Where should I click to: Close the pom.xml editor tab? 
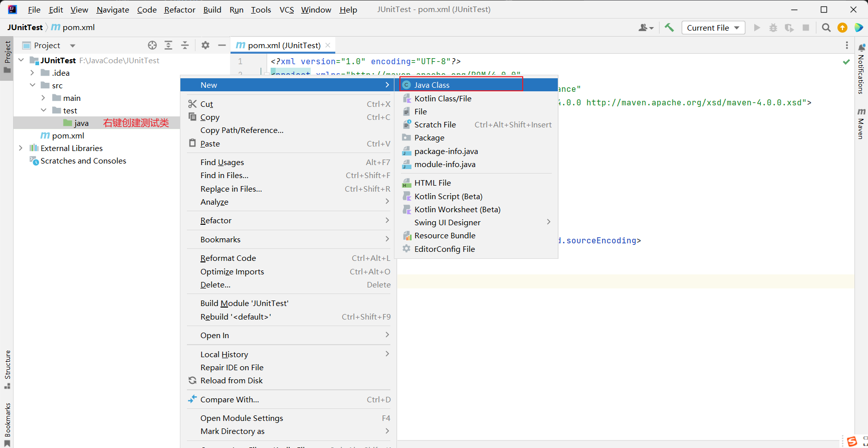click(328, 45)
